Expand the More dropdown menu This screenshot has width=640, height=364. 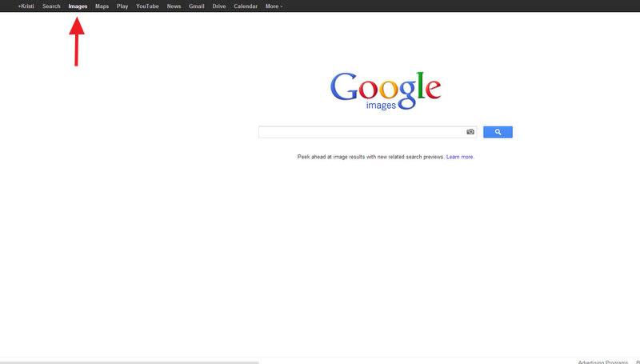point(274,6)
